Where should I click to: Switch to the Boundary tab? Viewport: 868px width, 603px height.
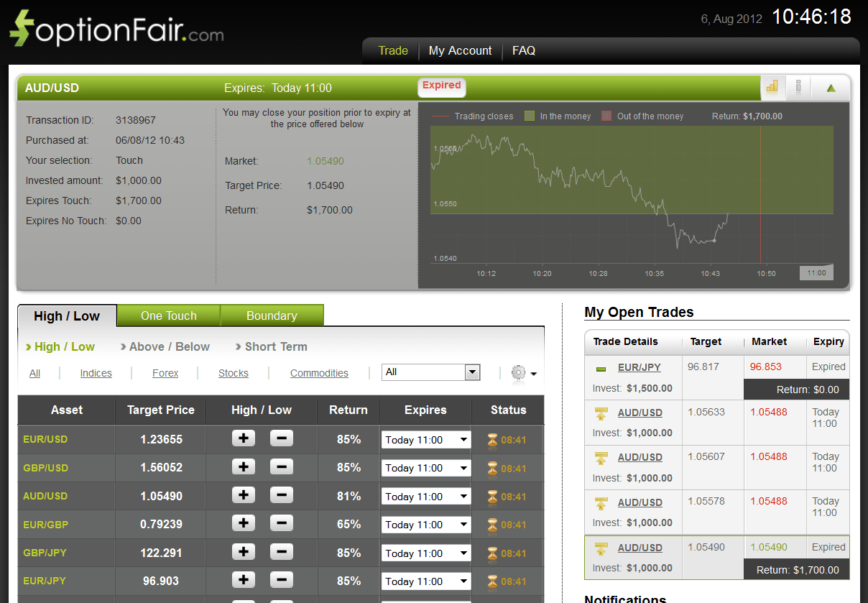[x=271, y=316]
